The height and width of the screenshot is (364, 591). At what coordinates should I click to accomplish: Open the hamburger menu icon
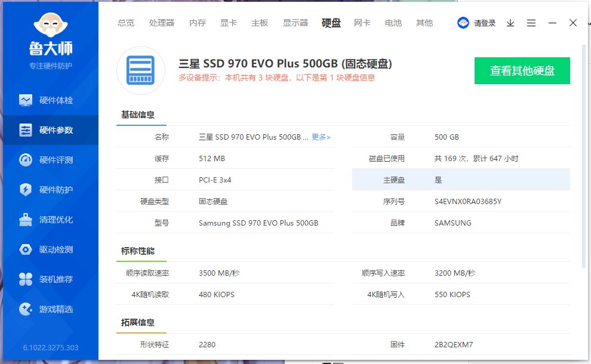click(531, 23)
